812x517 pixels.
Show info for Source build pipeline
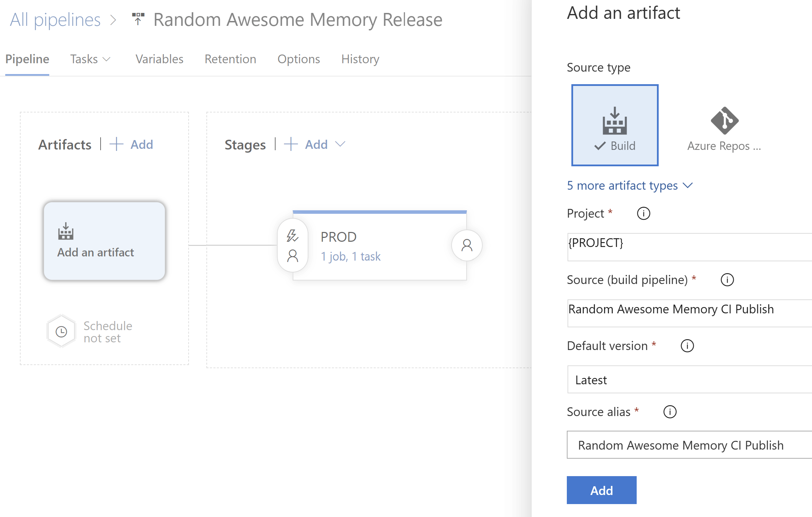[727, 280]
